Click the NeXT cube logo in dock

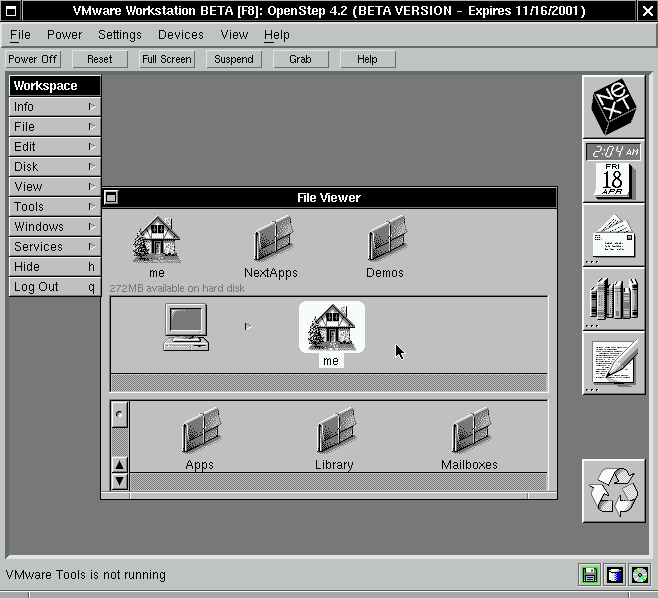[x=613, y=107]
